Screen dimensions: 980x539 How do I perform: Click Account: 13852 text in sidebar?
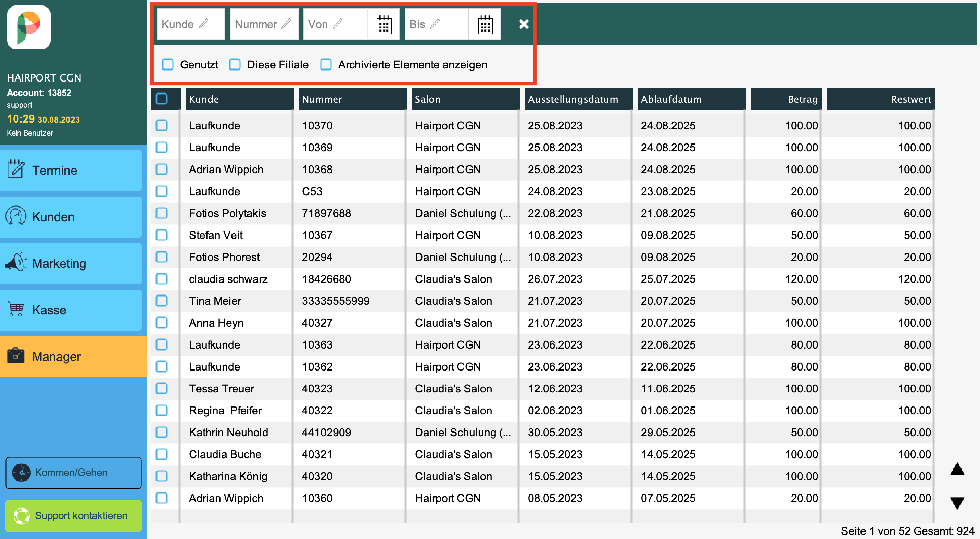click(39, 92)
